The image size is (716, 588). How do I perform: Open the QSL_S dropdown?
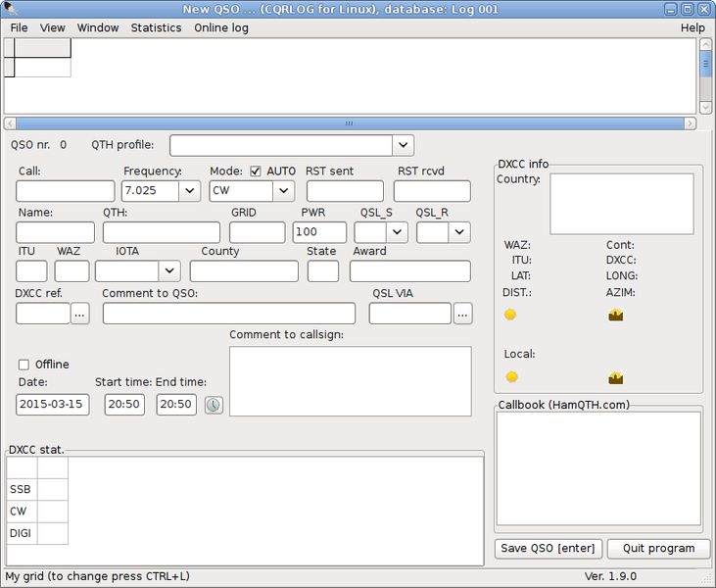398,232
